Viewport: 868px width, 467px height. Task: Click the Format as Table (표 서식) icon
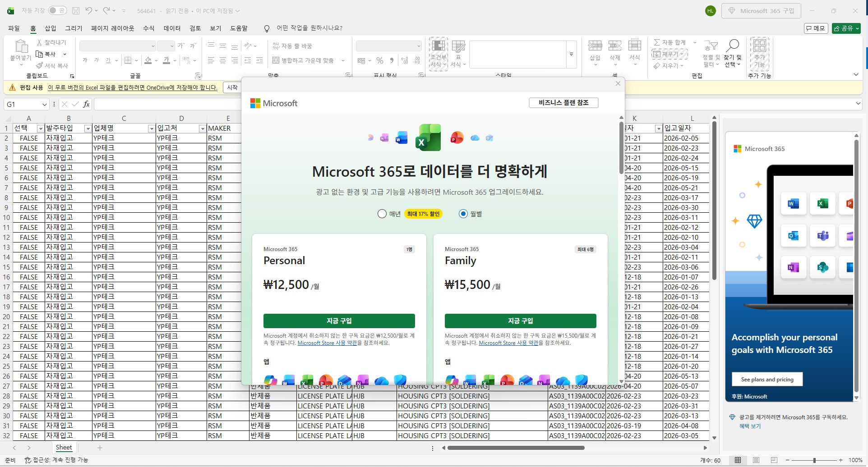click(x=458, y=46)
